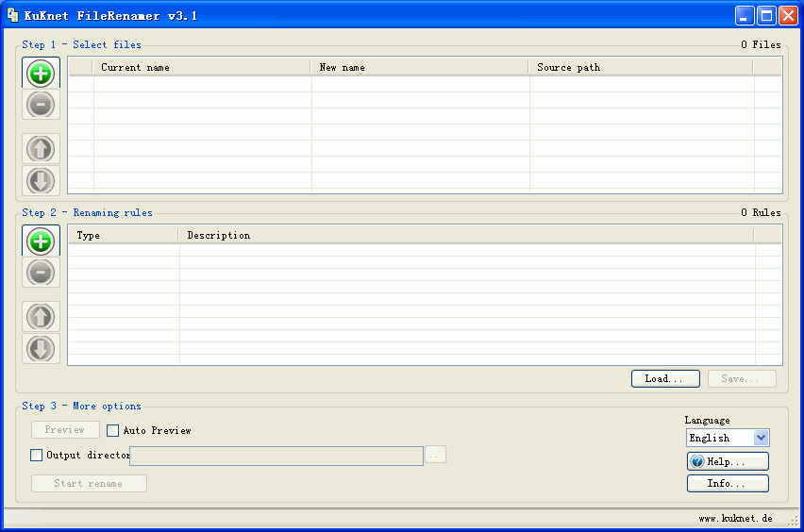Screen dimensions: 804x532
Task: Move file down arrow in Step 1
Action: point(41,180)
